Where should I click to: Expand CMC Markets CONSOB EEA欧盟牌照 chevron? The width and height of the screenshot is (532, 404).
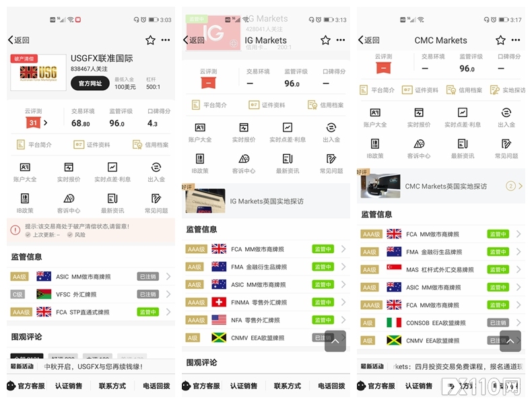click(519, 323)
